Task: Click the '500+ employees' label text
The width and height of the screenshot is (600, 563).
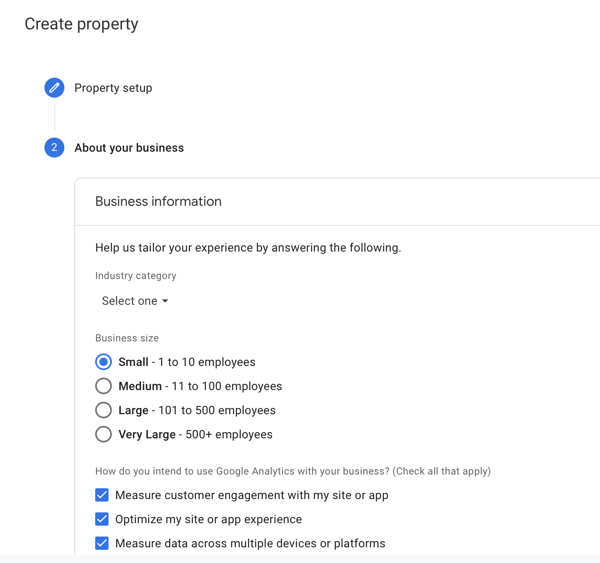Action: pyautogui.click(x=229, y=434)
